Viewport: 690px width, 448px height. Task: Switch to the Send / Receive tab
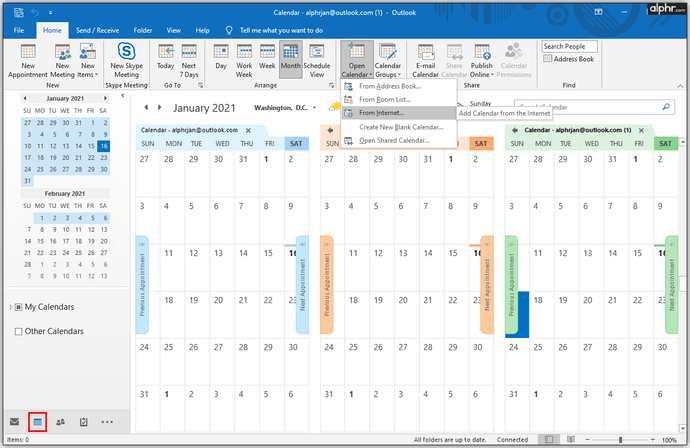tap(97, 30)
